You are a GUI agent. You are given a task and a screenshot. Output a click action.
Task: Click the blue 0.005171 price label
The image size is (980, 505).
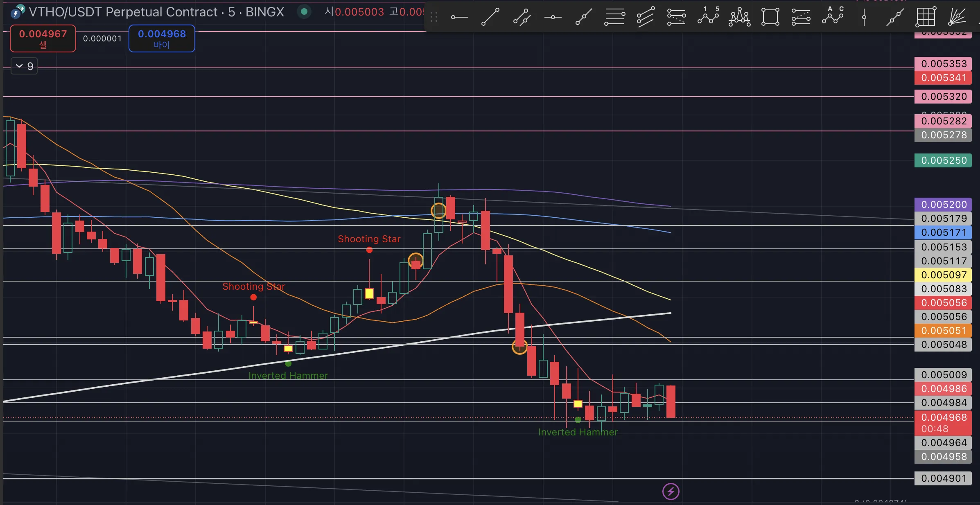point(943,232)
